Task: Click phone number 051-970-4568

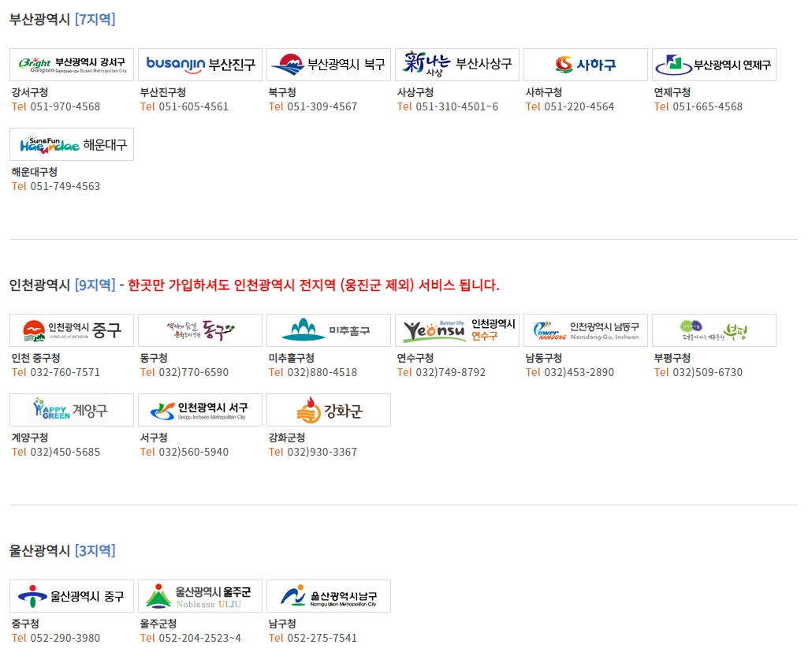Action: (65, 106)
